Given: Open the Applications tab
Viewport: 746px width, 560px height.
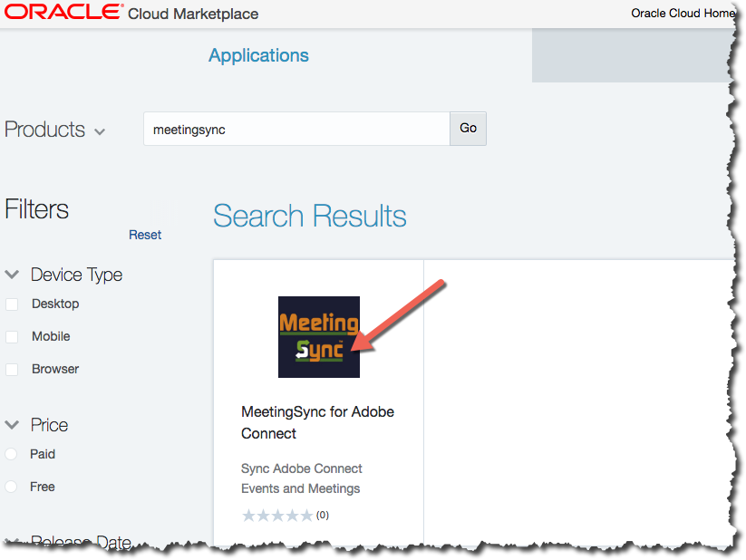Looking at the screenshot, I should (x=259, y=55).
